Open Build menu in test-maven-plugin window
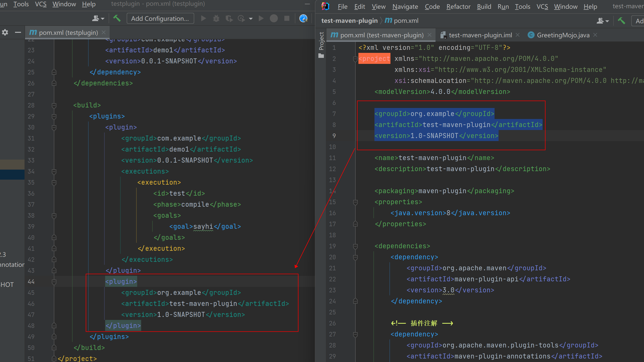644x362 pixels. 484,7
